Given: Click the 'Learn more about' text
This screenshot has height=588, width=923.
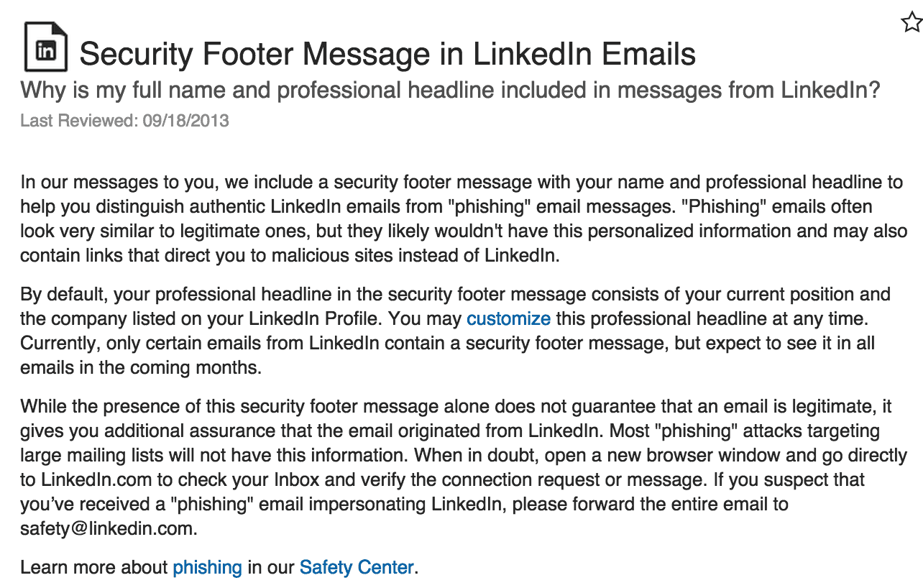Looking at the screenshot, I should pyautogui.click(x=94, y=567).
